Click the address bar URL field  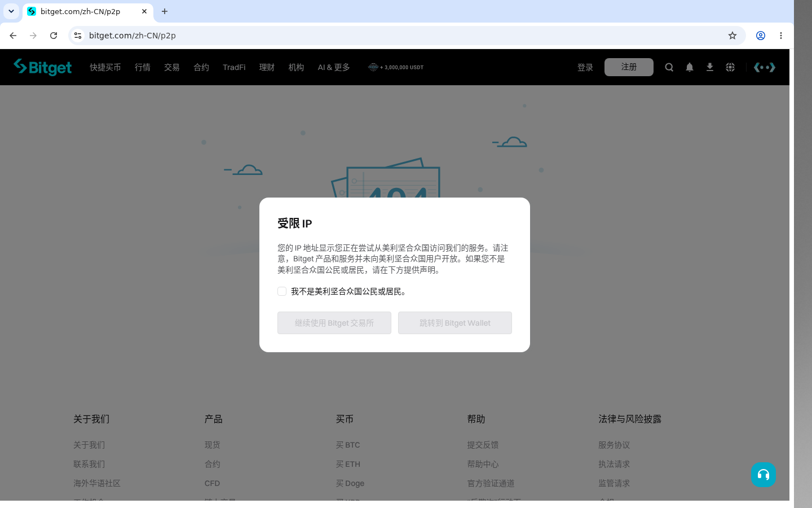406,36
